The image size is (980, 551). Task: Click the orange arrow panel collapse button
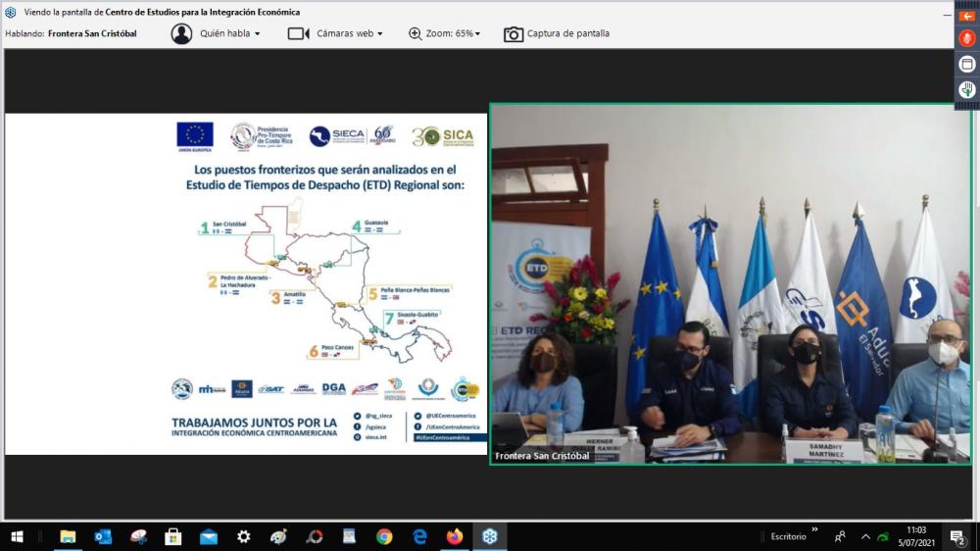pyautogui.click(x=966, y=16)
